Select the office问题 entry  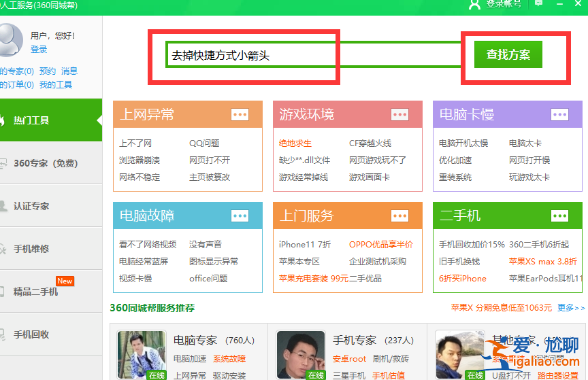[208, 278]
